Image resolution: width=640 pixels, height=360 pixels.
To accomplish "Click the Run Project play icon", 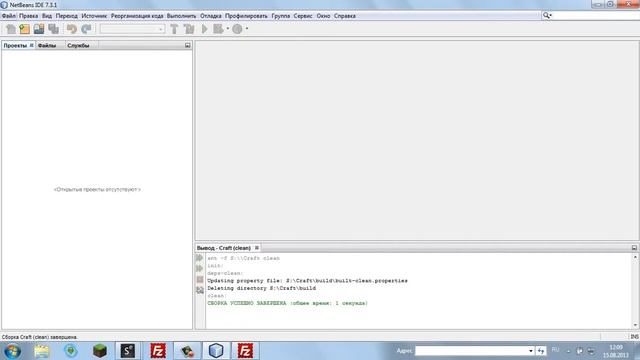I will coord(204,29).
